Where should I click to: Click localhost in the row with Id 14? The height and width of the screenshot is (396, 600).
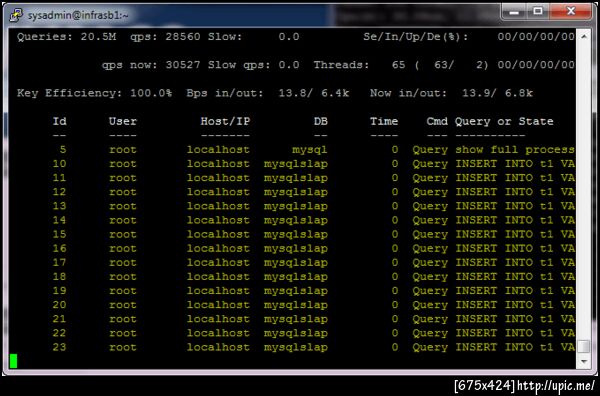click(218, 220)
